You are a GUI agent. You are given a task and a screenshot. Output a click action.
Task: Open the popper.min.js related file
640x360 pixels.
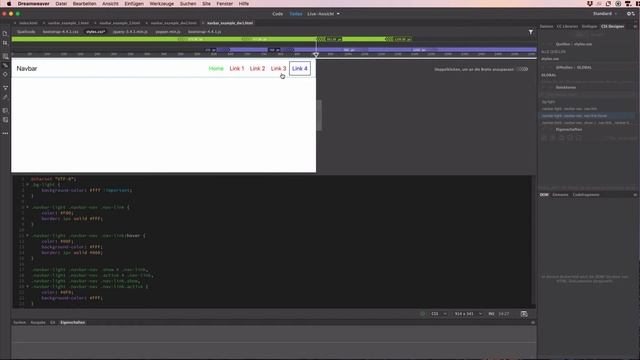168,31
